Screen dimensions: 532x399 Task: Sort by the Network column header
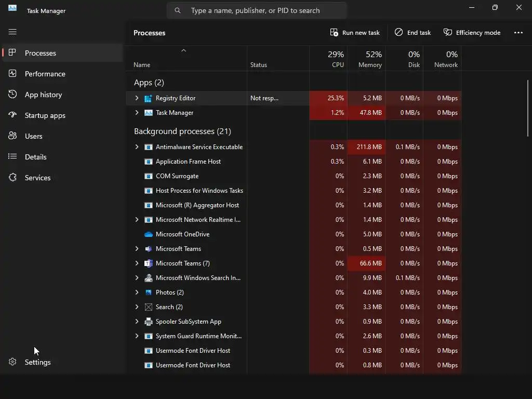443,59
